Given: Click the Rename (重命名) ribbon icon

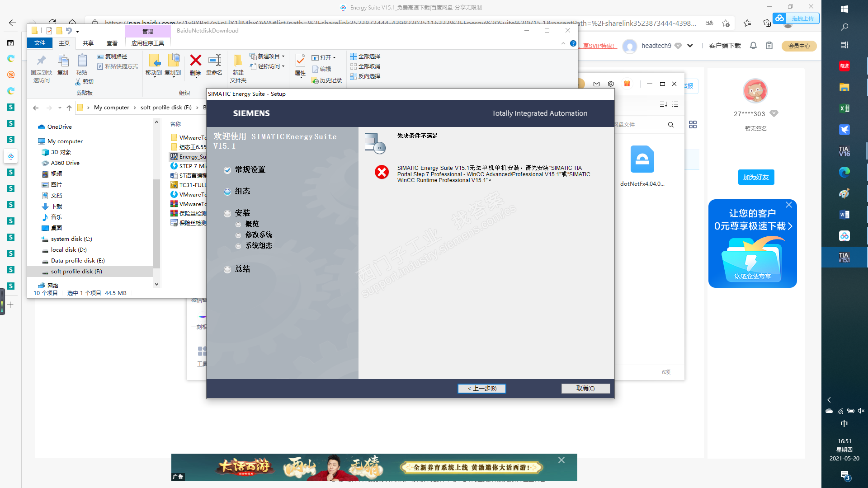Looking at the screenshot, I should (x=214, y=61).
